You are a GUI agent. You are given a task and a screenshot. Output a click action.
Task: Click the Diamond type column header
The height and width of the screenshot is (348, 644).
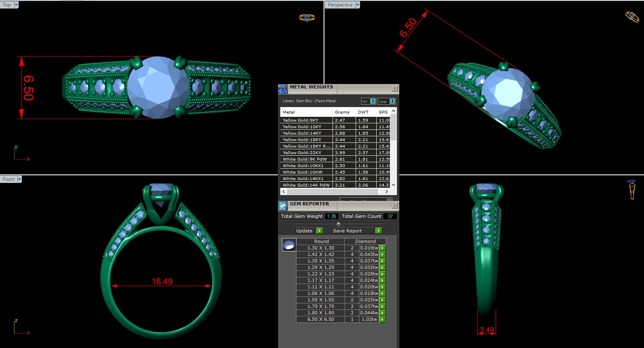click(x=365, y=241)
